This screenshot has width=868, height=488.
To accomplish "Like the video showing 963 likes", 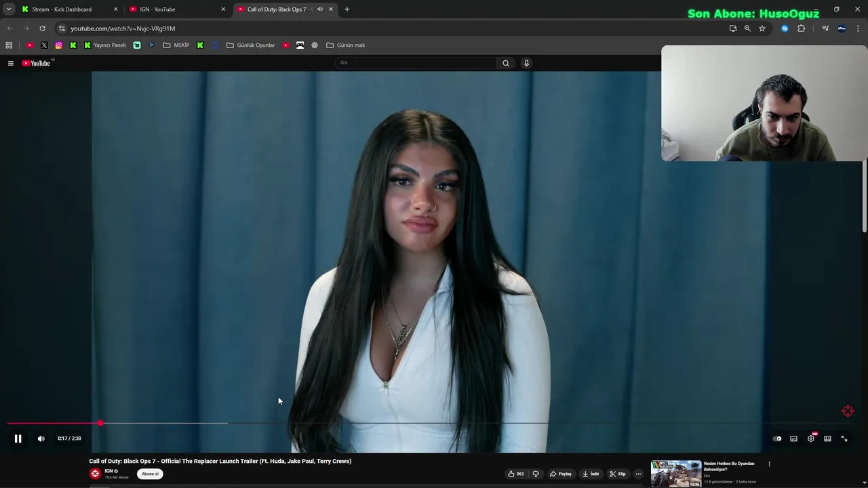I will (516, 474).
